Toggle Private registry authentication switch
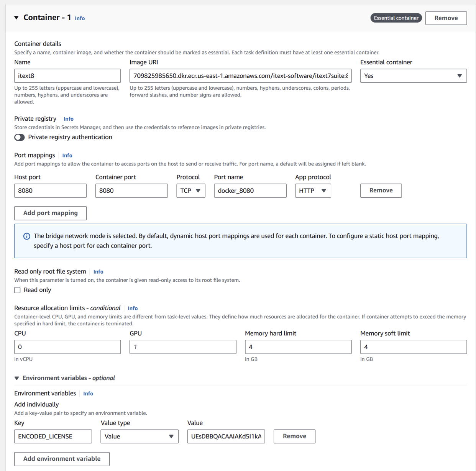 (20, 137)
